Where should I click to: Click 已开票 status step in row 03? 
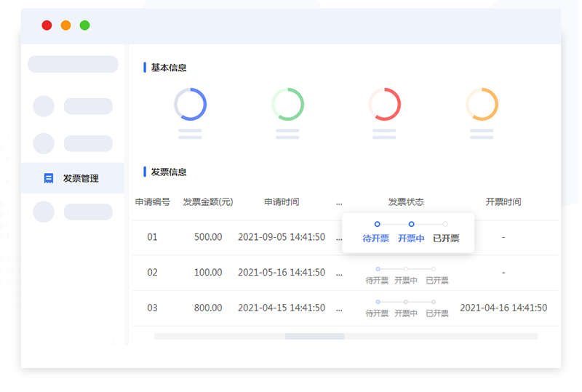tap(436, 313)
